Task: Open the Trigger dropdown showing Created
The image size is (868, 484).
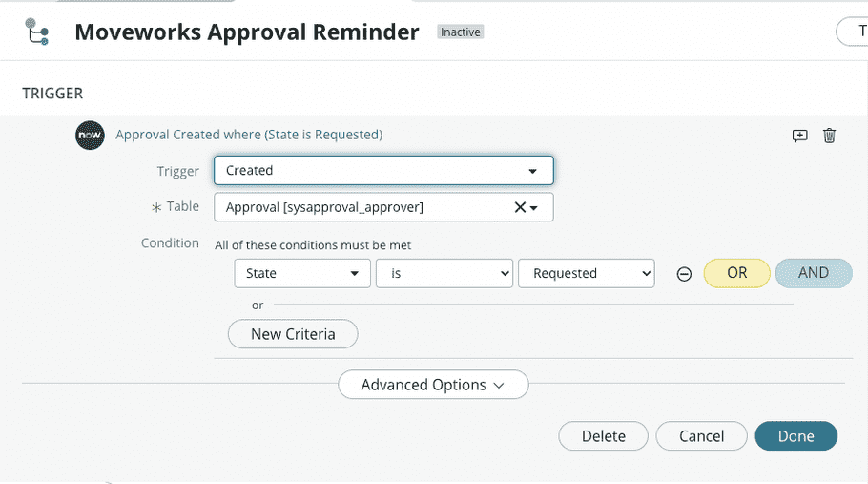Action: (383, 170)
